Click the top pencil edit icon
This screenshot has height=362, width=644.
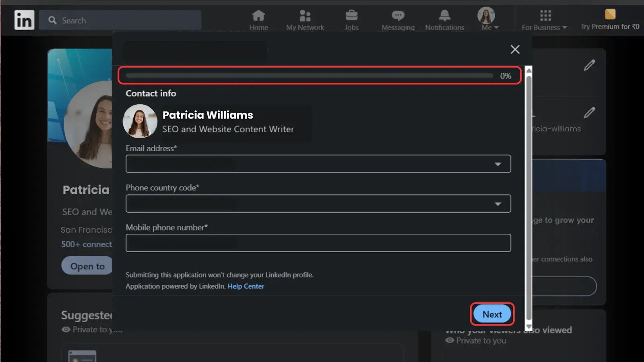point(589,65)
